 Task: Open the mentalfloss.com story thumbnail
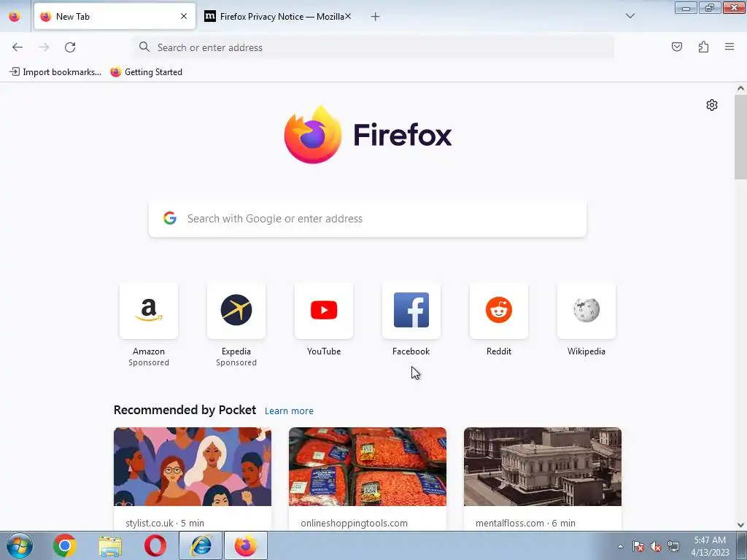543,467
